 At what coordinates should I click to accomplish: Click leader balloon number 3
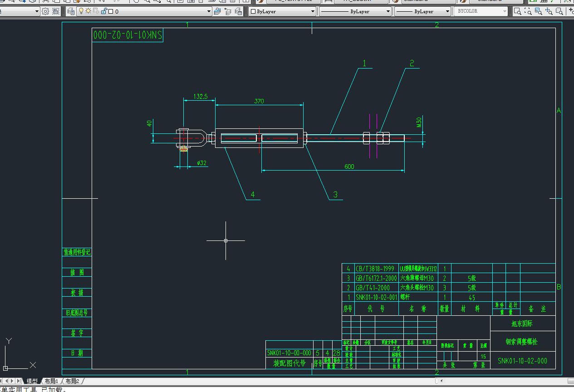click(335, 195)
